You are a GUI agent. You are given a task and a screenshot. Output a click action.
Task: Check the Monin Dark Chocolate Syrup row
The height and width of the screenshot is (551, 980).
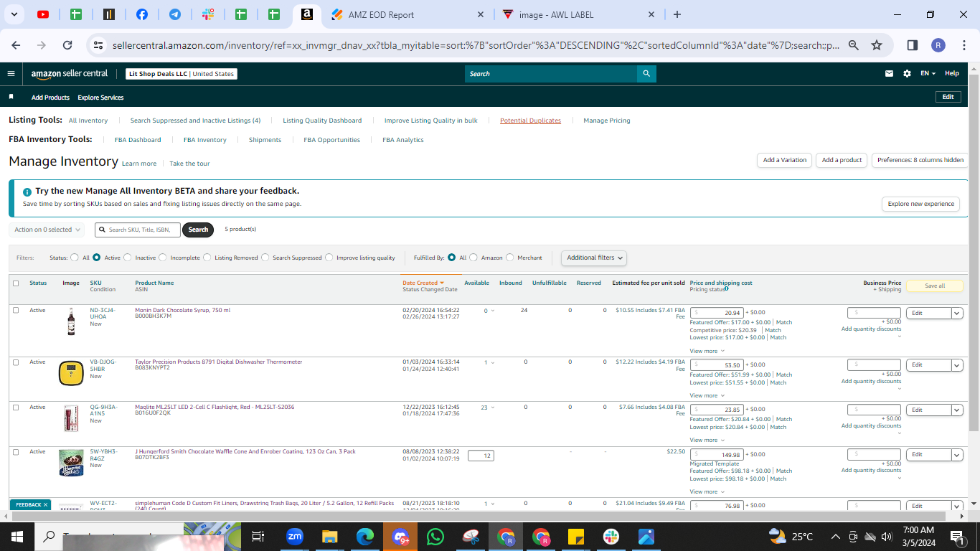16,310
